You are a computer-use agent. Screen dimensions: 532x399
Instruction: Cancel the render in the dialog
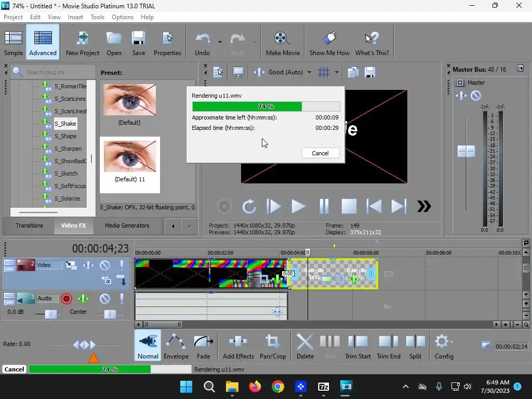[x=320, y=153]
